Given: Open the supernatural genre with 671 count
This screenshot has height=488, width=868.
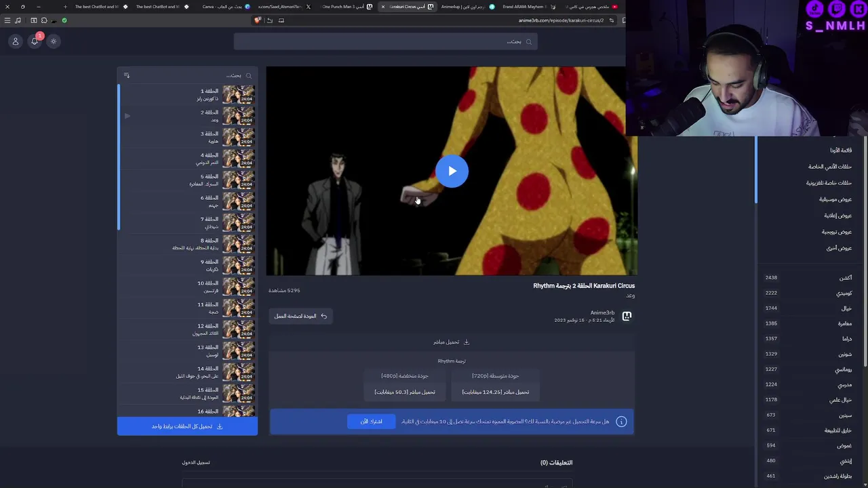Looking at the screenshot, I should point(808,430).
